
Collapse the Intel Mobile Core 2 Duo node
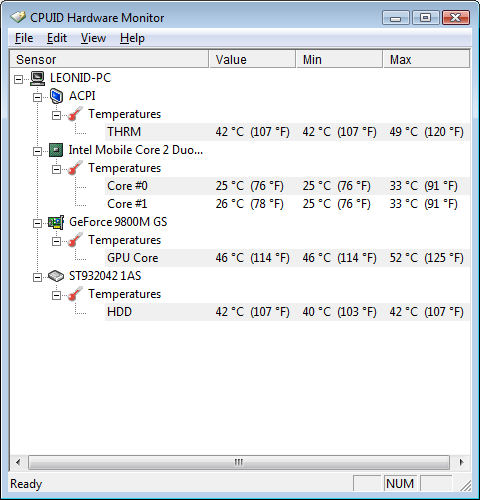(37, 151)
